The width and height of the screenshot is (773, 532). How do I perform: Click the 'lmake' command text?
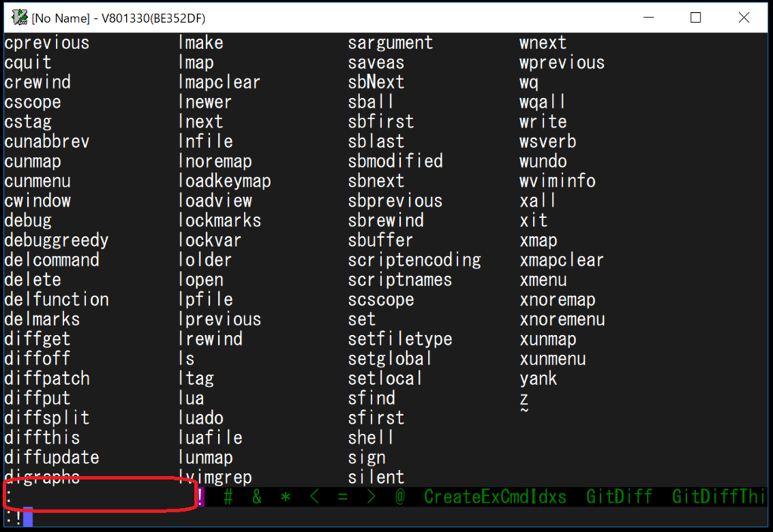[201, 43]
